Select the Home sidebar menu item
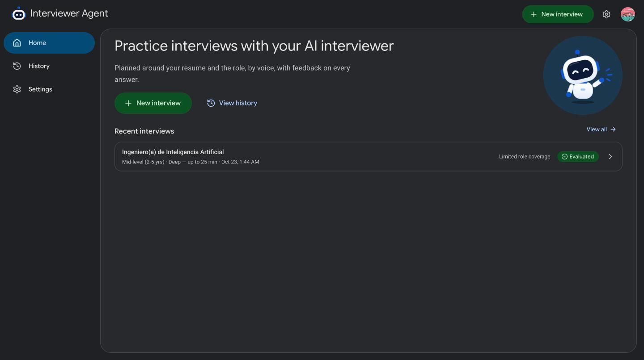 pyautogui.click(x=49, y=43)
